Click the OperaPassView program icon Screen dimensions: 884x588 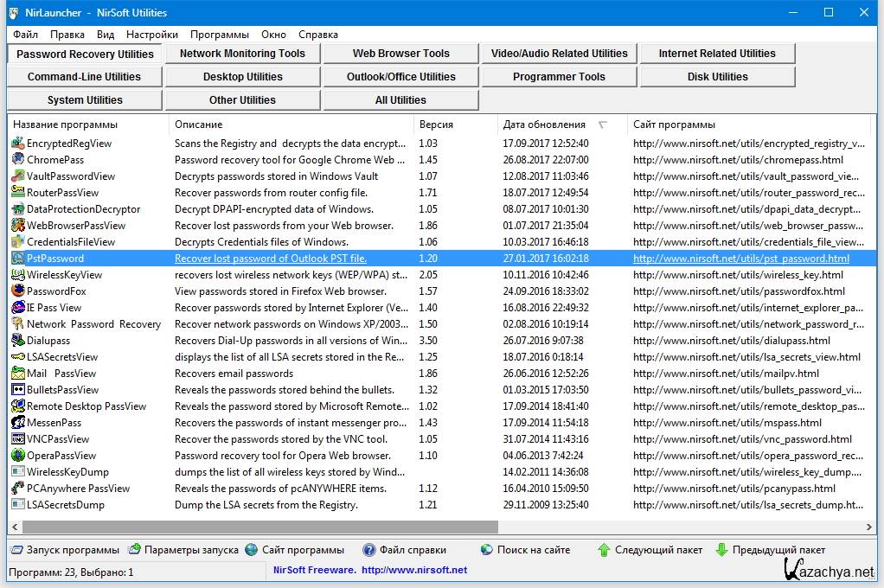pyautogui.click(x=18, y=456)
